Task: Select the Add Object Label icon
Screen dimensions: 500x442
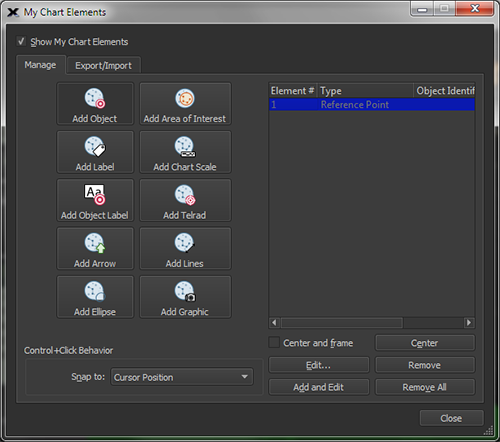Action: pos(95,194)
